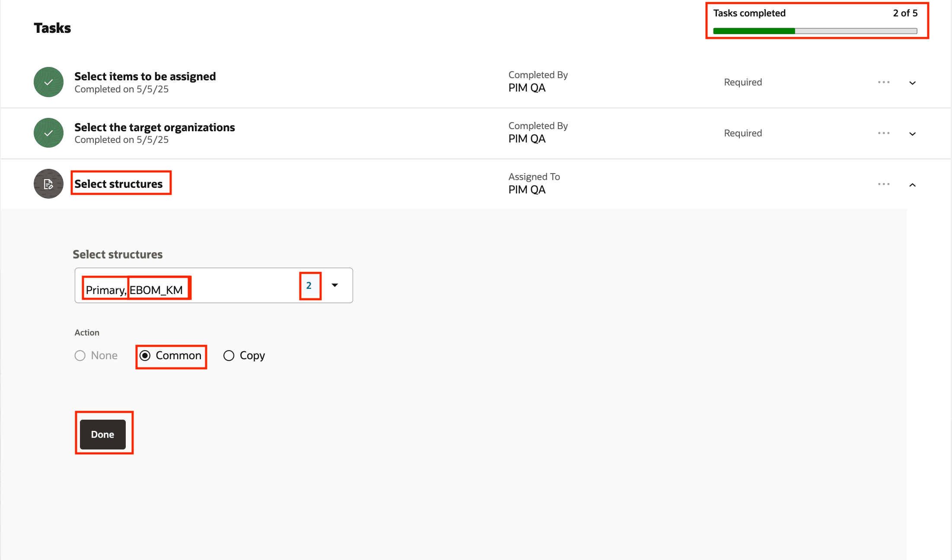This screenshot has width=952, height=560.
Task: Click the selected count badge showing 2
Action: tap(309, 285)
